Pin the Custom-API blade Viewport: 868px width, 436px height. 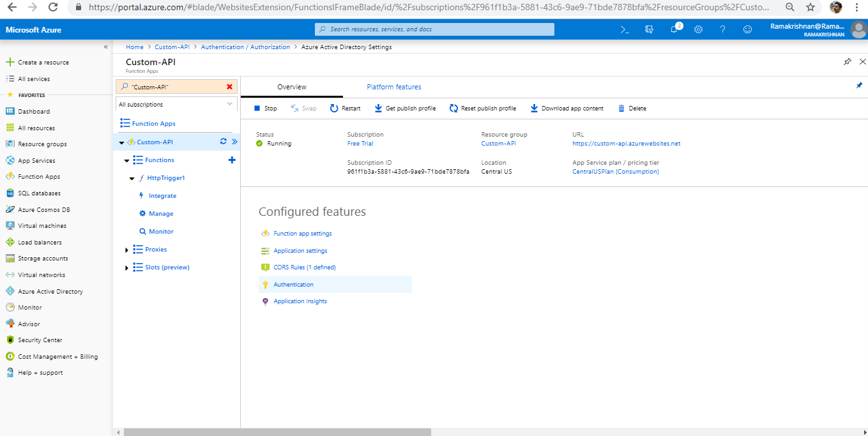(848, 62)
